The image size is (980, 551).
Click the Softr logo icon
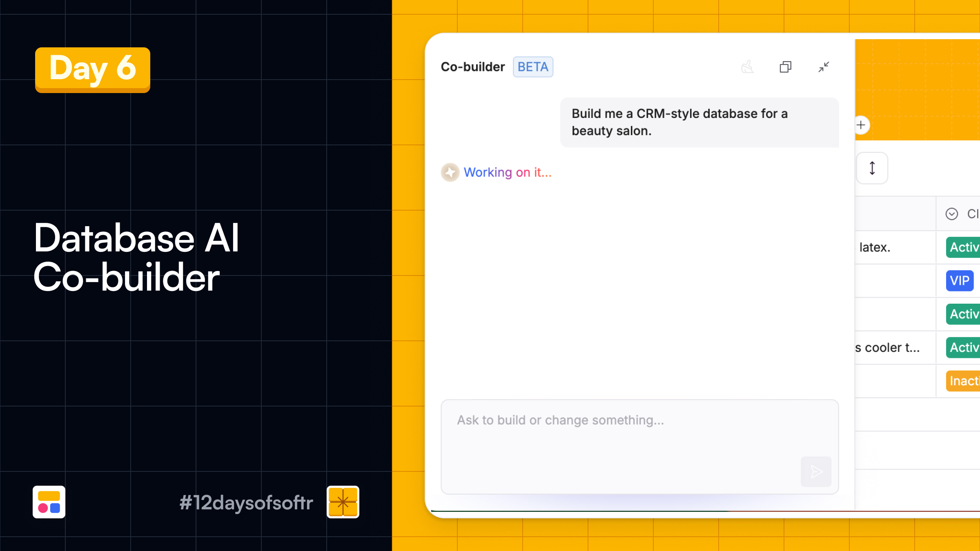tap(49, 502)
